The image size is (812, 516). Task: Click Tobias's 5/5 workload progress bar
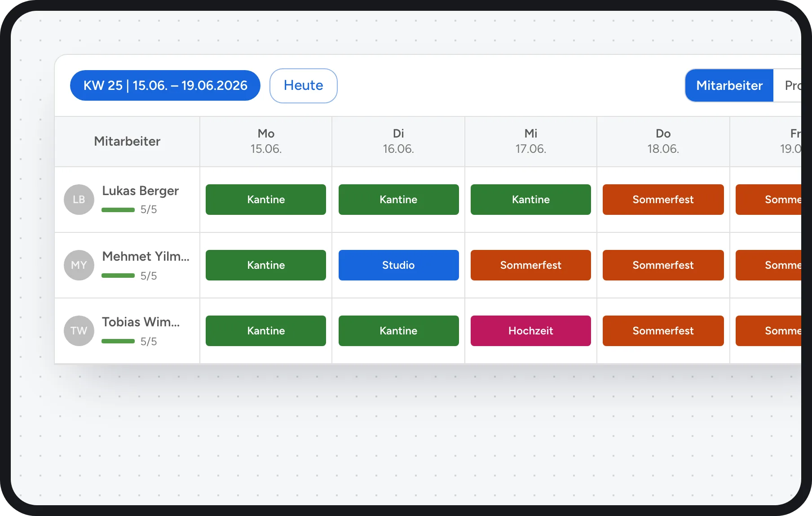click(x=118, y=341)
